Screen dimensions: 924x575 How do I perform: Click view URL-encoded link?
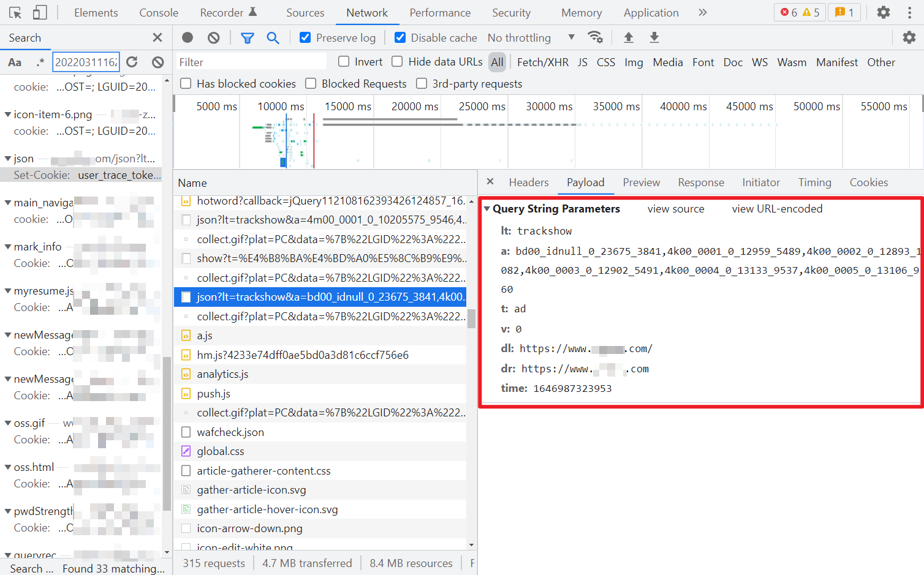pos(777,209)
